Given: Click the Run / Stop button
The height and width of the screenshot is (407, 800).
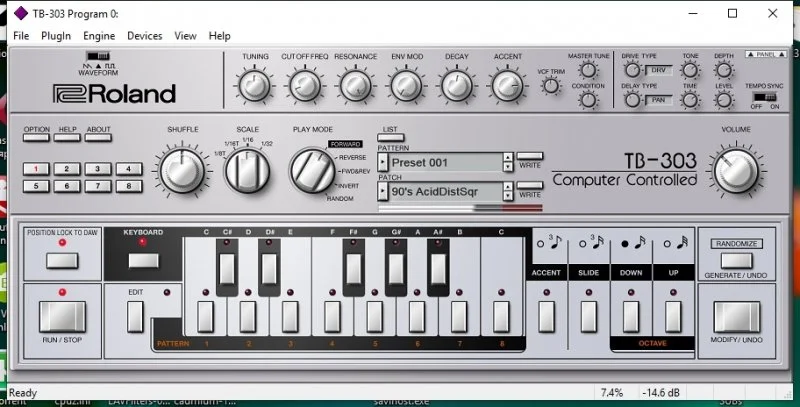Looking at the screenshot, I should tap(62, 317).
